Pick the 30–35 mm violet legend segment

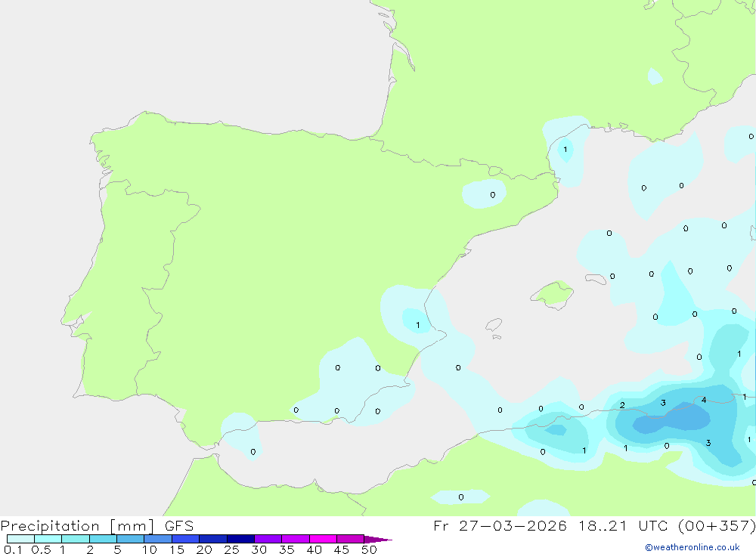[268, 539]
